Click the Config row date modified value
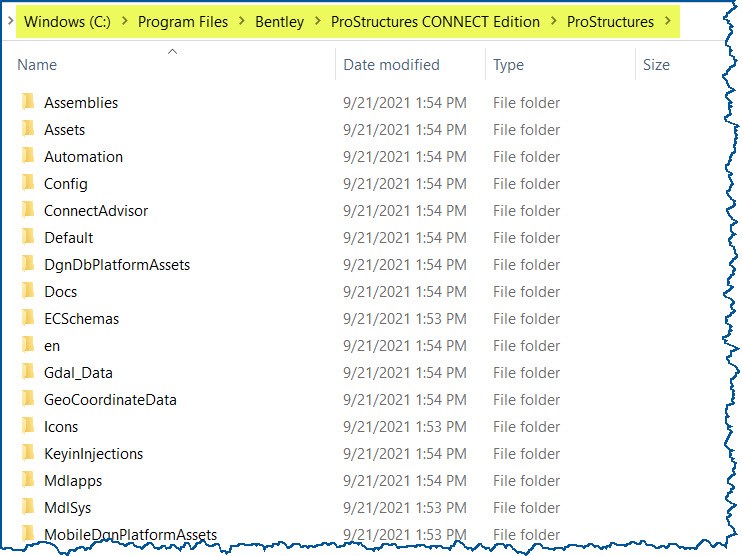The height and width of the screenshot is (556, 742). point(405,184)
